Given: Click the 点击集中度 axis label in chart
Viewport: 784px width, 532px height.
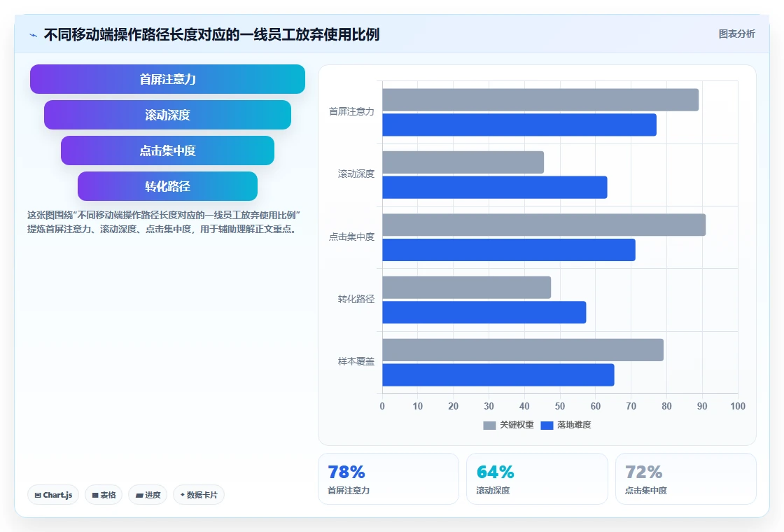Looking at the screenshot, I should click(x=351, y=237).
